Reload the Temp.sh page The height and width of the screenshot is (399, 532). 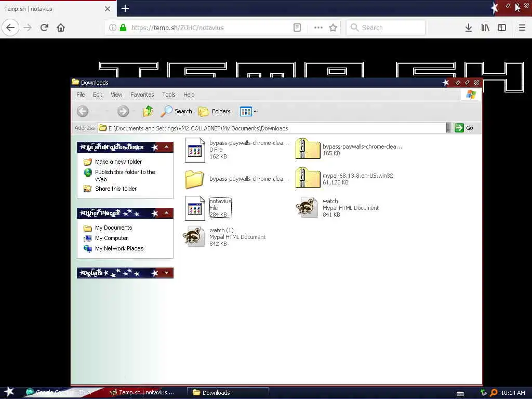(x=44, y=28)
